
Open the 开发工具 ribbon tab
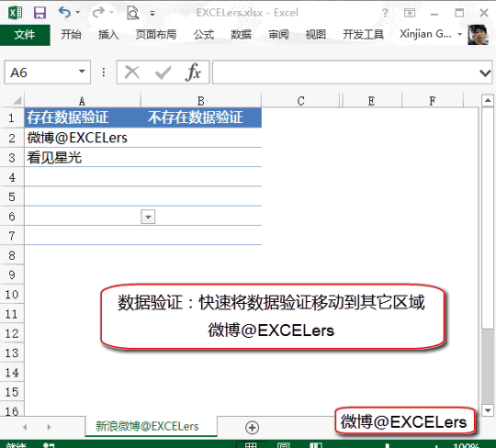(x=363, y=35)
